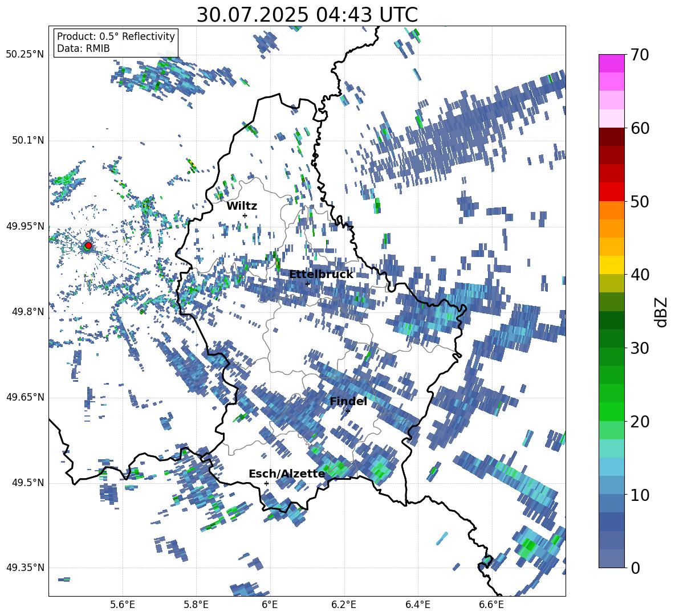Click the 49.65°N latitude label
The width and height of the screenshot is (675, 616).
click(25, 397)
